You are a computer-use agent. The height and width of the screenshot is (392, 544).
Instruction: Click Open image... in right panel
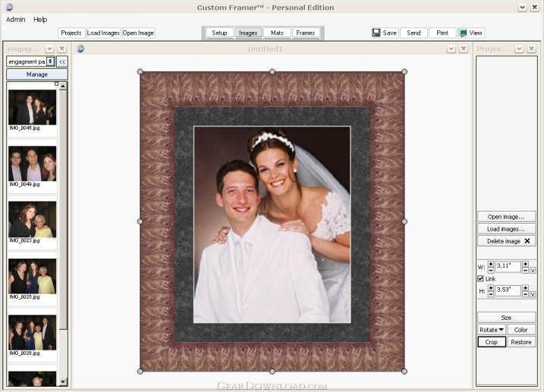(x=507, y=217)
